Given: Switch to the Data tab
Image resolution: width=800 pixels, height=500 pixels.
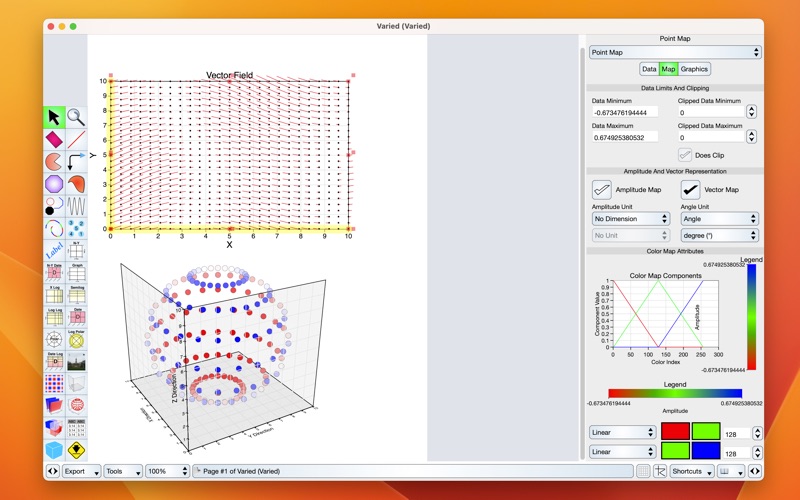Looking at the screenshot, I should [649, 69].
